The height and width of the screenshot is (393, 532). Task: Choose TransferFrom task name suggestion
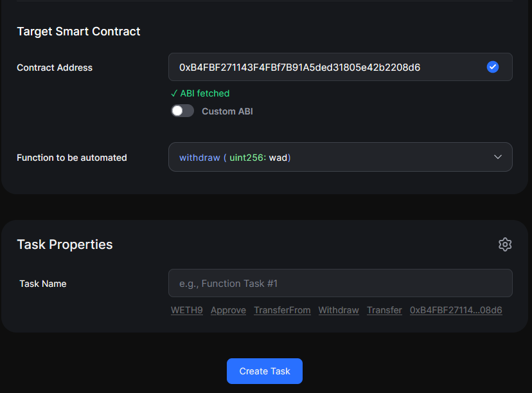pyautogui.click(x=282, y=310)
